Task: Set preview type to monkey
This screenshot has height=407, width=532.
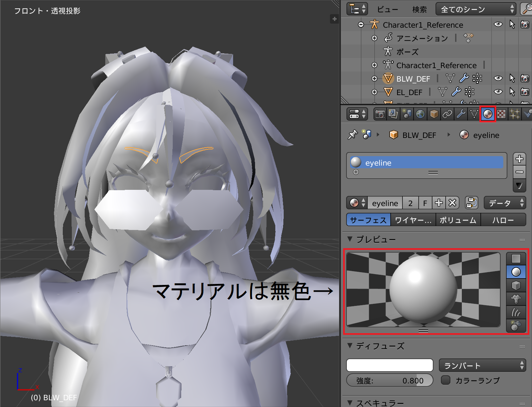Action: coord(516,299)
